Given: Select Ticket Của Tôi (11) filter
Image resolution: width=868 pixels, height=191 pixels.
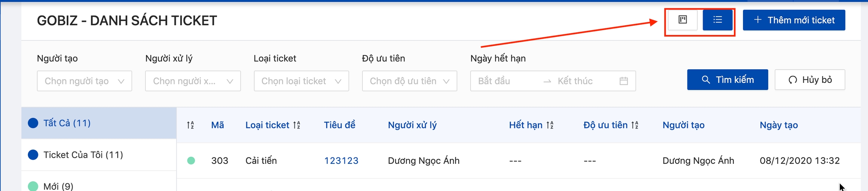Looking at the screenshot, I should [99, 155].
